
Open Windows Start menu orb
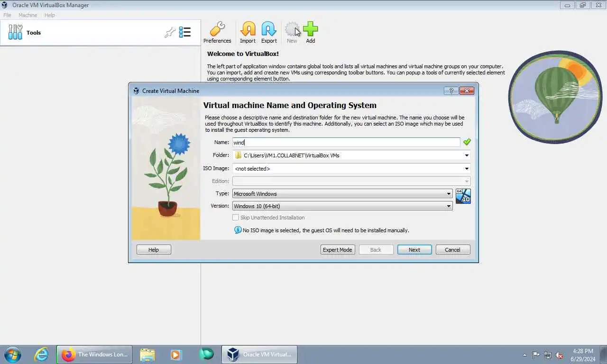pos(12,355)
